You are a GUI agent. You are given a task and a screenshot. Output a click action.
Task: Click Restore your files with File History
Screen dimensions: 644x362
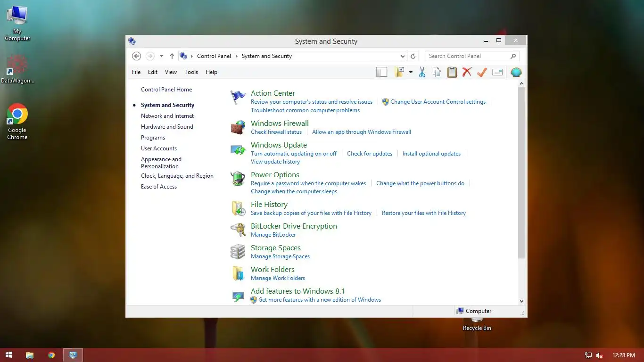coord(424,213)
